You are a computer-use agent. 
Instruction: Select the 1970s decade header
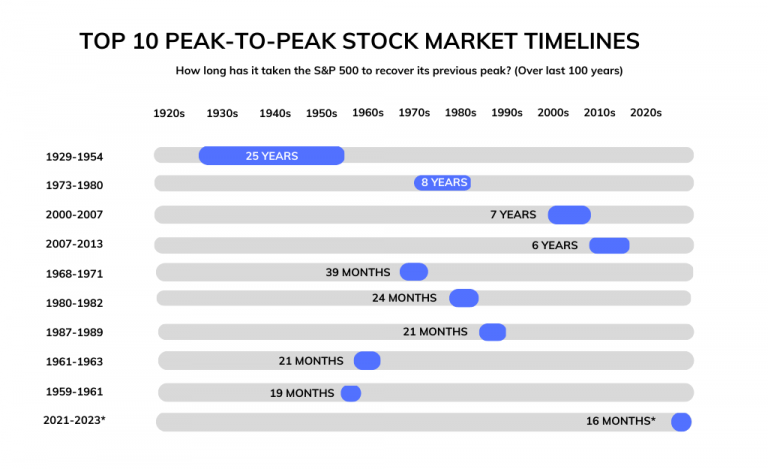pos(414,113)
